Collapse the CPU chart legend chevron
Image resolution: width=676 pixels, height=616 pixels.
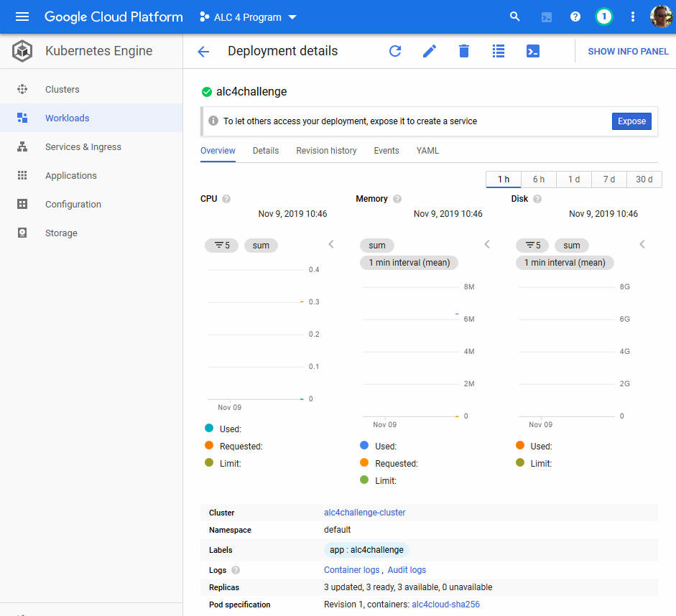[331, 244]
